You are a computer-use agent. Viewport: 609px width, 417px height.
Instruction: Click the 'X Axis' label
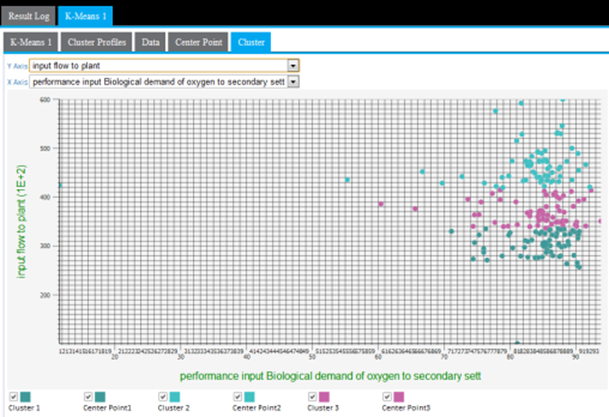point(17,82)
